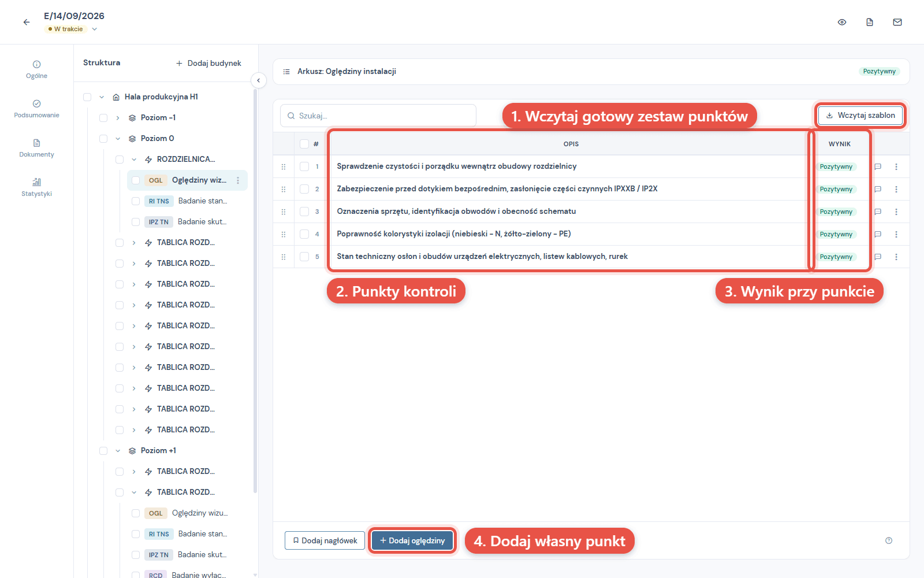This screenshot has height=578, width=924.
Task: Click the envelope mail icon
Action: [x=897, y=22]
